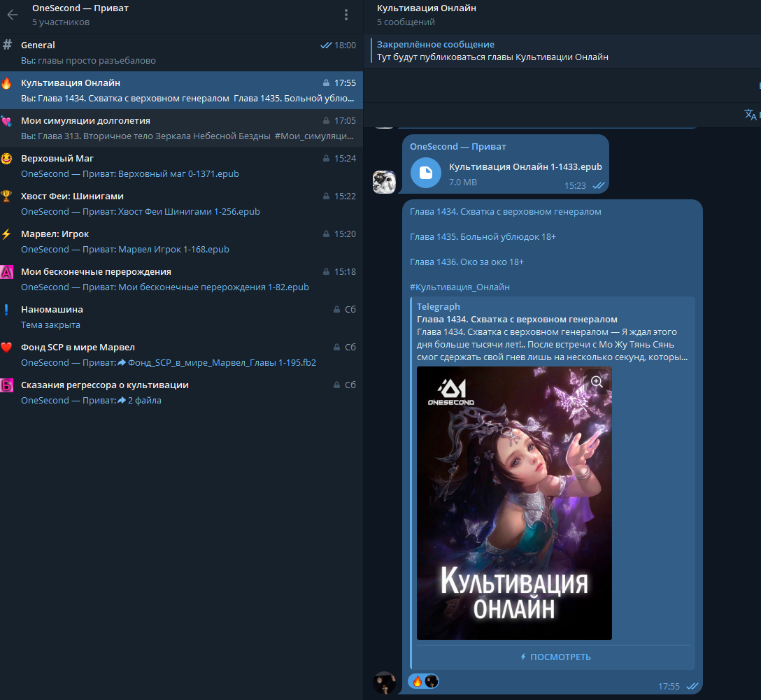Click the 15:23 timestamp on epub message
The height and width of the screenshot is (700, 761).
pos(575,186)
